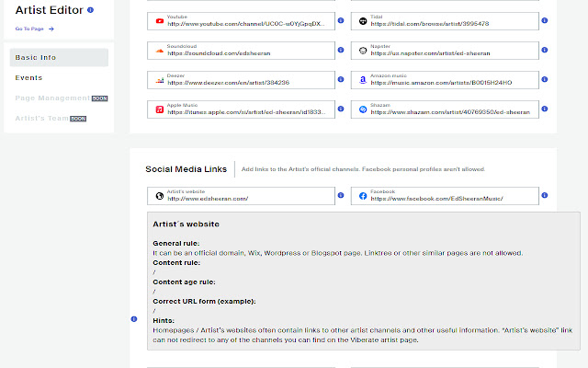Screen dimensions: 588x368
Task: Click the 'Hints:' label
Action: coord(164,321)
